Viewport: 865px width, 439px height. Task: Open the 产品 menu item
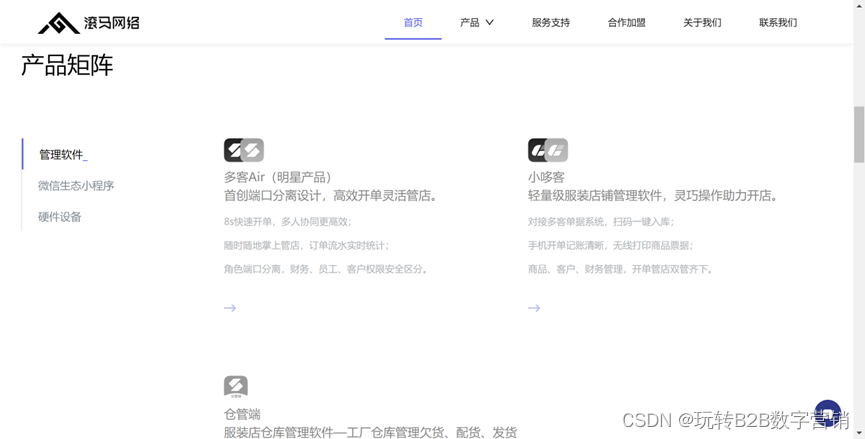(469, 23)
